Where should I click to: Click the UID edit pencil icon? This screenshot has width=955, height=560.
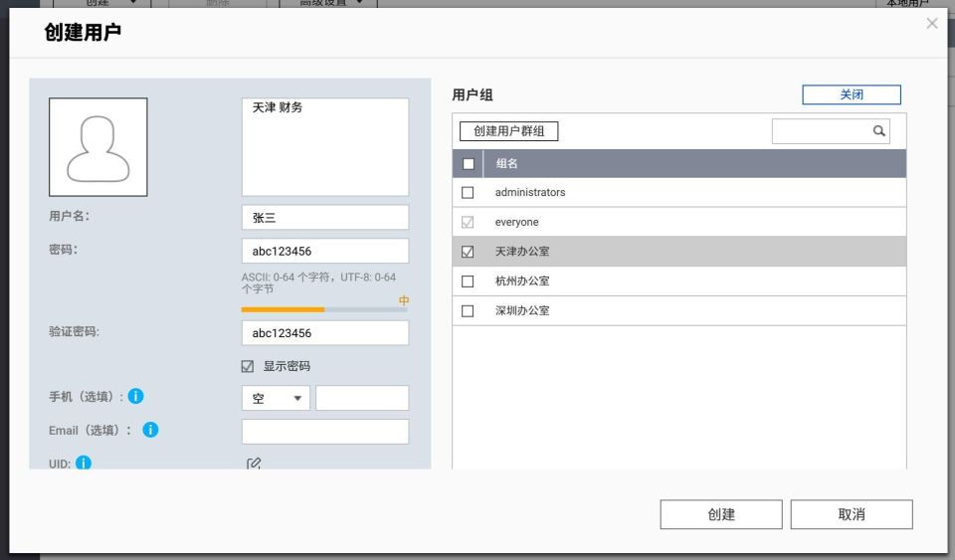(x=254, y=464)
